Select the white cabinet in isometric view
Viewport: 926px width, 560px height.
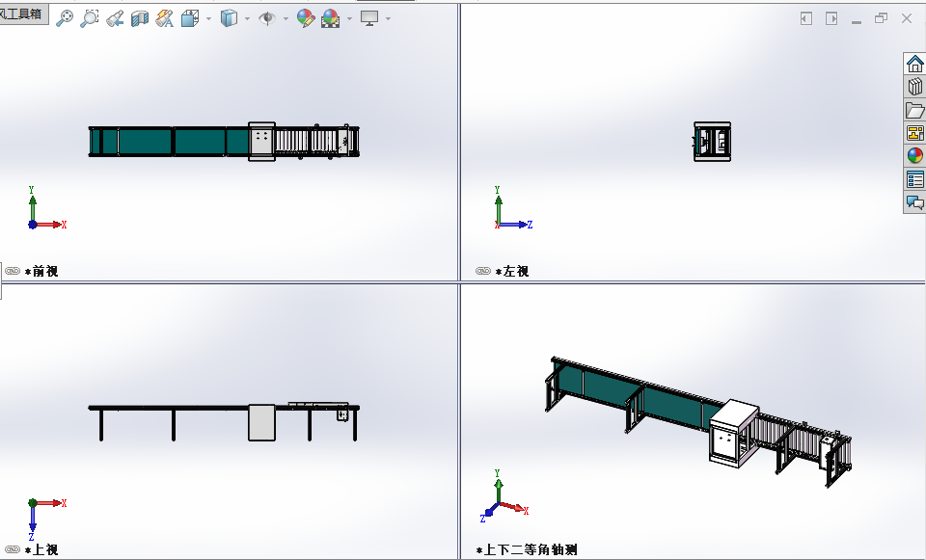click(x=733, y=433)
